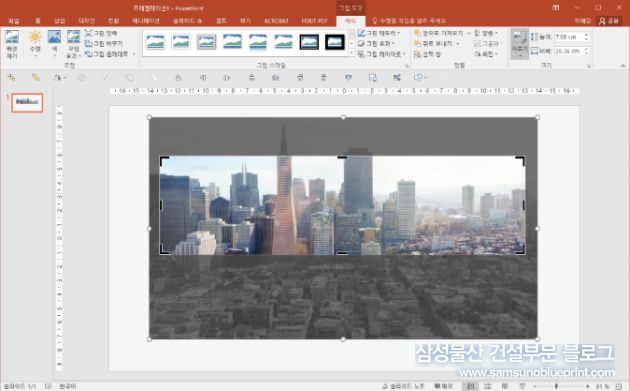Open the Picture Styles dialog launcher
Image resolution: width=630 pixels, height=391 pixels.
pos(407,66)
